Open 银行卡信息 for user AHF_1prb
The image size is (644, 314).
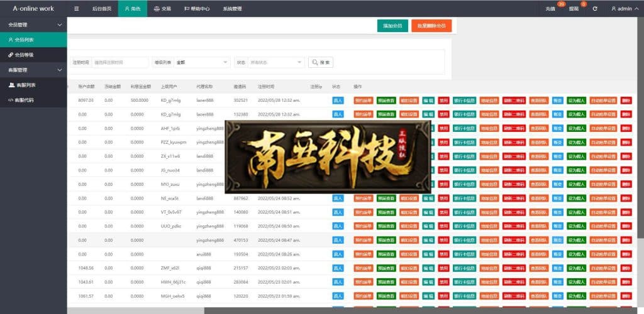click(465, 128)
